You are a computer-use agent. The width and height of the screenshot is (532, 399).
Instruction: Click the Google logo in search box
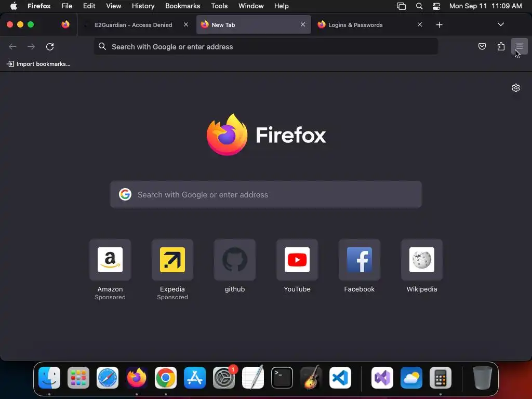125,194
